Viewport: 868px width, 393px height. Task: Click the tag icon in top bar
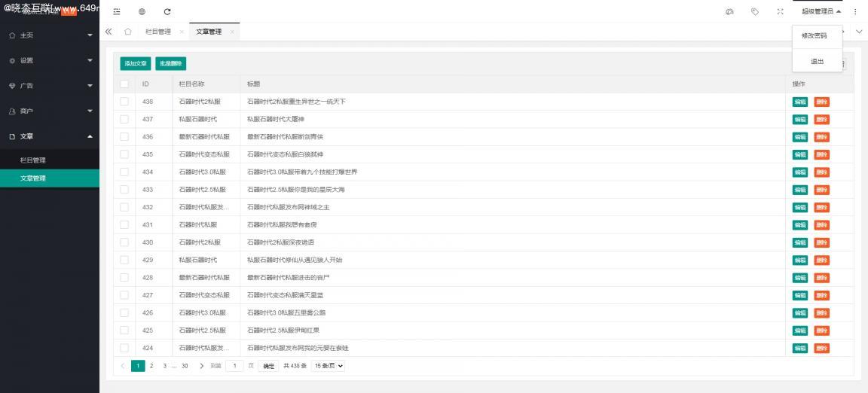tap(754, 11)
